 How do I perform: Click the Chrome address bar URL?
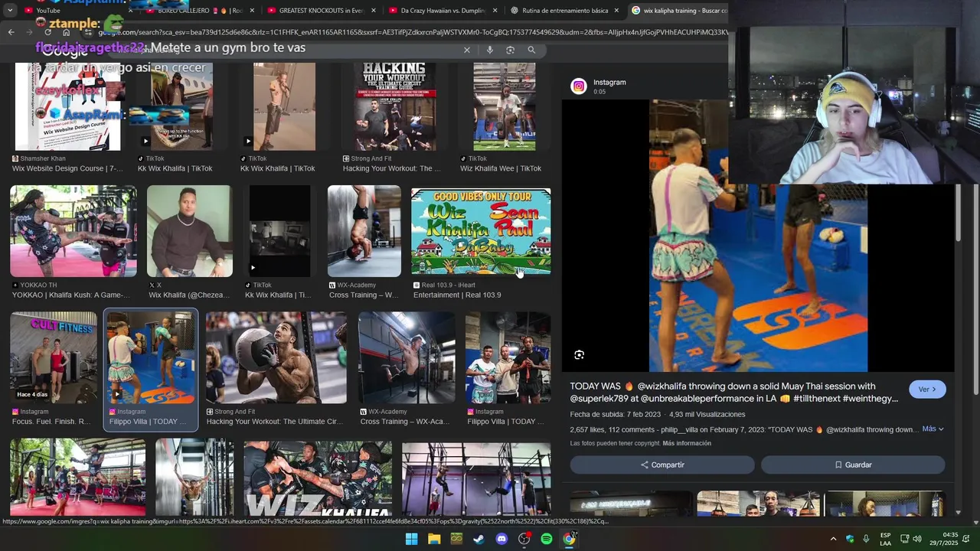click(x=413, y=32)
